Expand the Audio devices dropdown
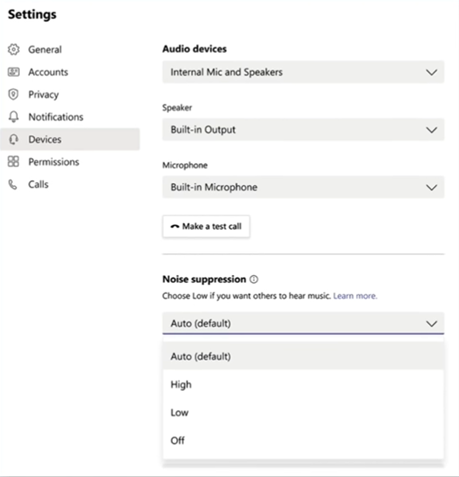 pyautogui.click(x=303, y=72)
